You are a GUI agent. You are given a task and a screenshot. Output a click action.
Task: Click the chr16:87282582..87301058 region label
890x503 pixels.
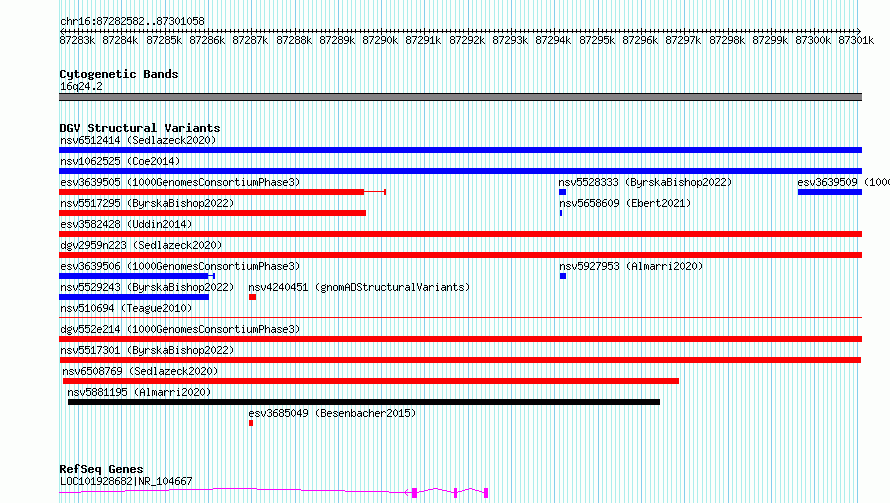click(132, 21)
